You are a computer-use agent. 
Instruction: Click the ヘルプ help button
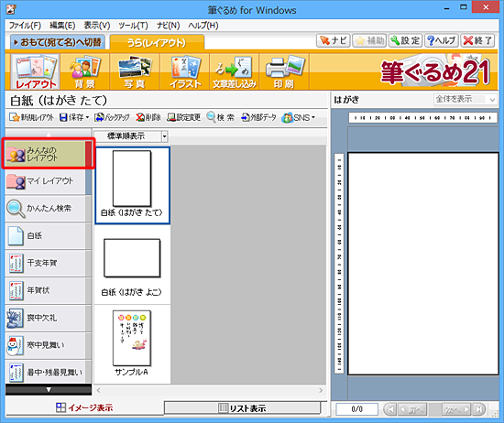pos(442,40)
